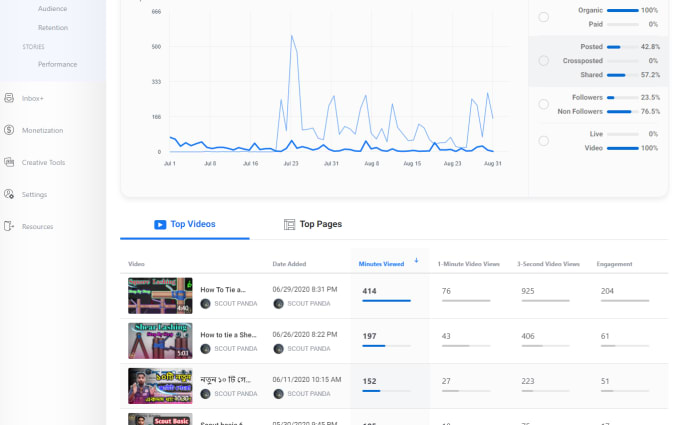The image size is (680, 425).
Task: Click the 925 three-second views value
Action: (528, 291)
